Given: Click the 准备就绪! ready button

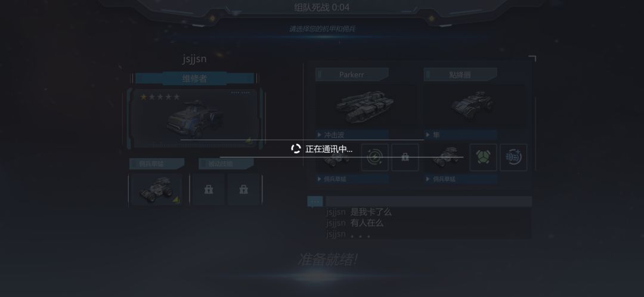Looking at the screenshot, I should (327, 259).
